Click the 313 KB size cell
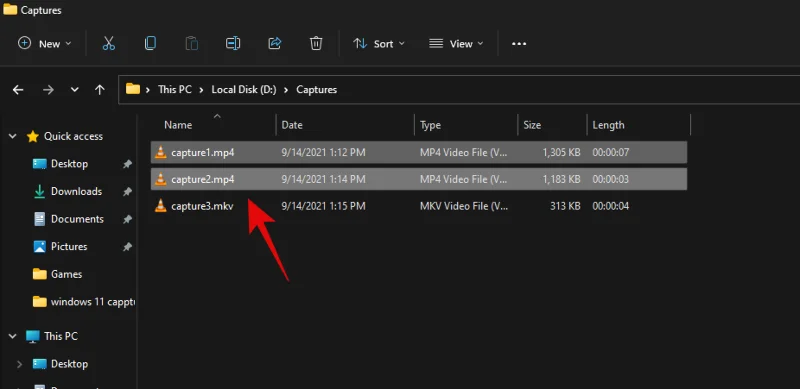This screenshot has height=389, width=800. (565, 206)
